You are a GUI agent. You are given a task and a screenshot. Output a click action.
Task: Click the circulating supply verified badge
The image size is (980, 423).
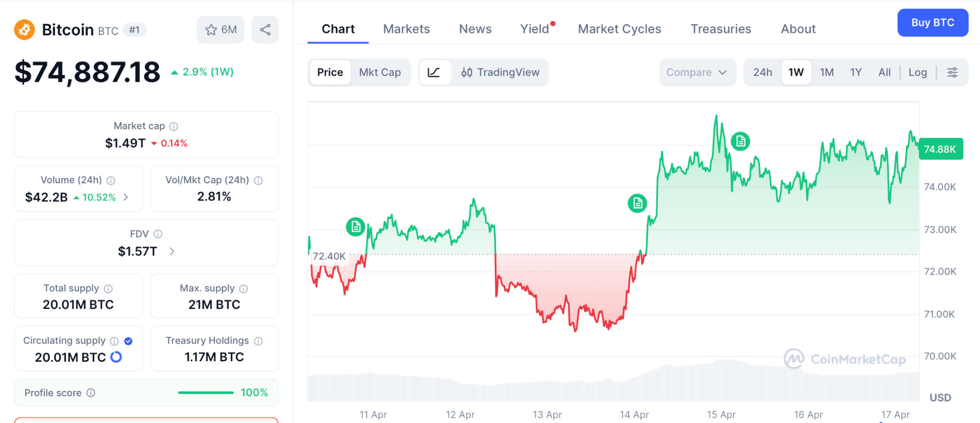tap(128, 341)
